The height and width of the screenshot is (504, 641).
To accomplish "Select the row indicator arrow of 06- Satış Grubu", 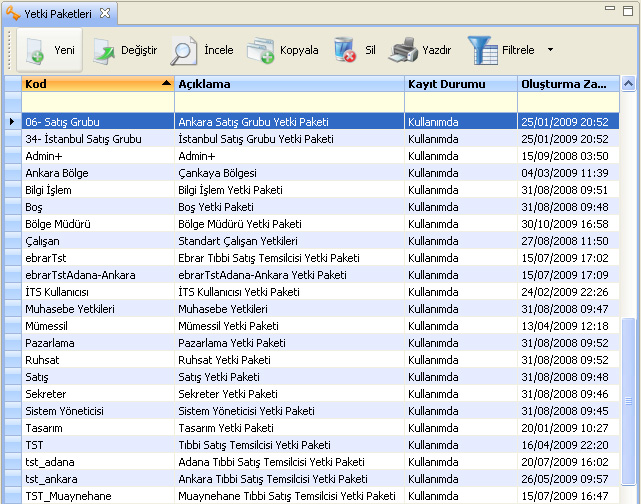I will [x=12, y=121].
